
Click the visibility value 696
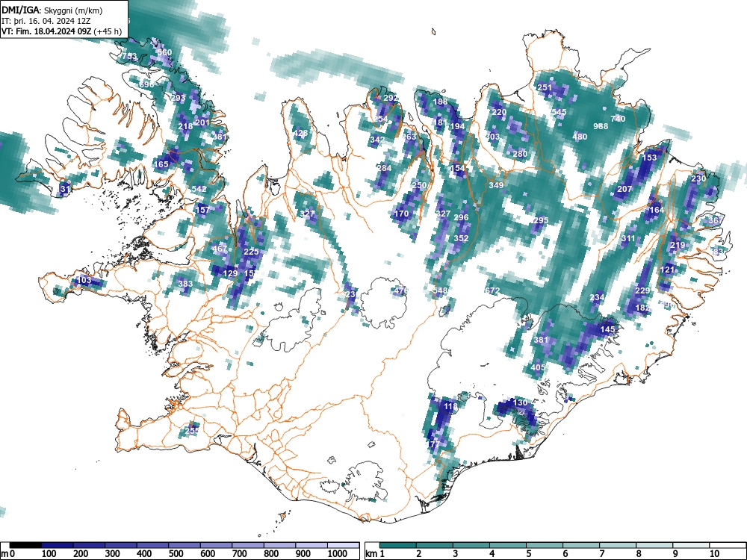(146, 84)
